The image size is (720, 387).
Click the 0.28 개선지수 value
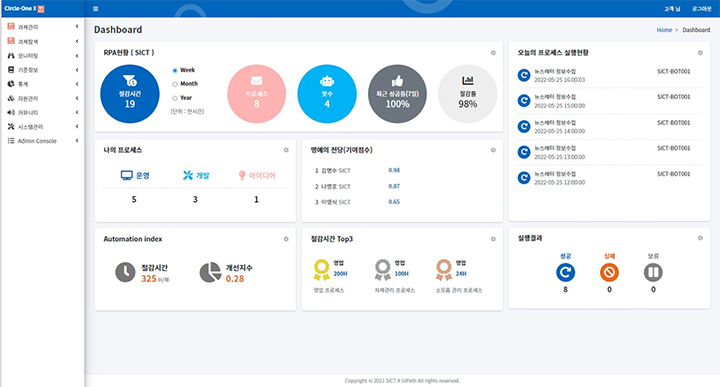(235, 279)
